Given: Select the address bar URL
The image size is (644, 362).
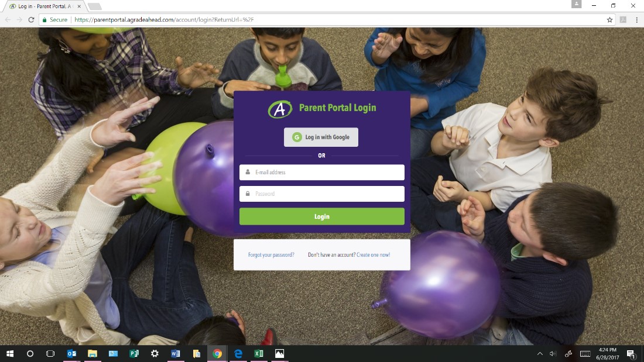Looking at the screenshot, I should (164, 20).
